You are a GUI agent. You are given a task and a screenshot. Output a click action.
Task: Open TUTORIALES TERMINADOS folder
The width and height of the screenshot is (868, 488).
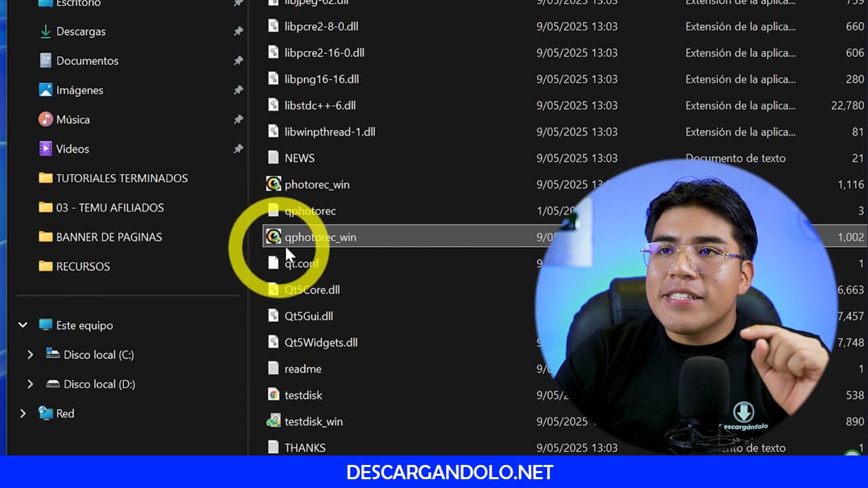tap(121, 178)
